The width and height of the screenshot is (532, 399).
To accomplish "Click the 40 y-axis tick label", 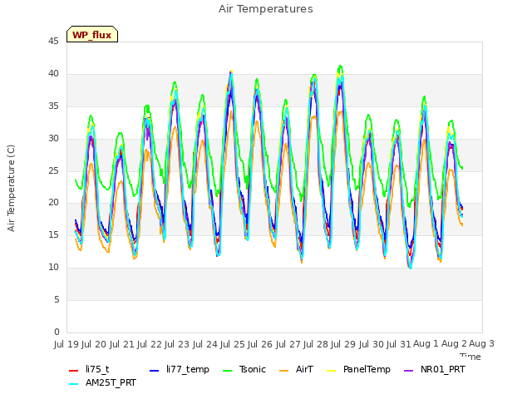I will pyautogui.click(x=53, y=74).
